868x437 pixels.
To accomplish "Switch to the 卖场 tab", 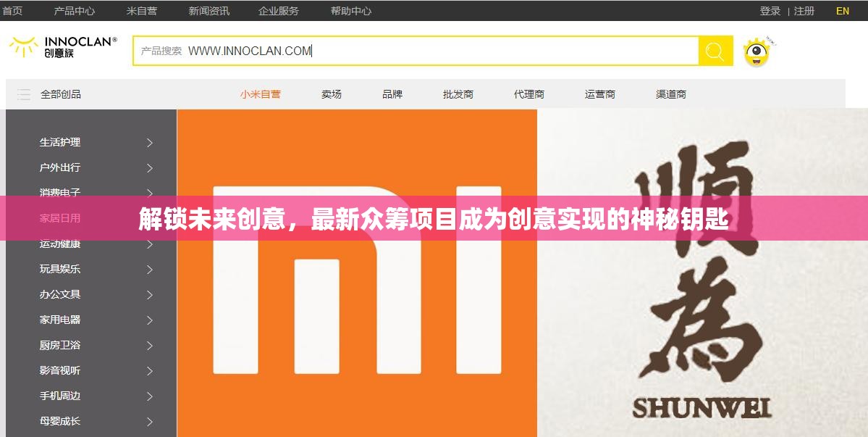I will [332, 95].
